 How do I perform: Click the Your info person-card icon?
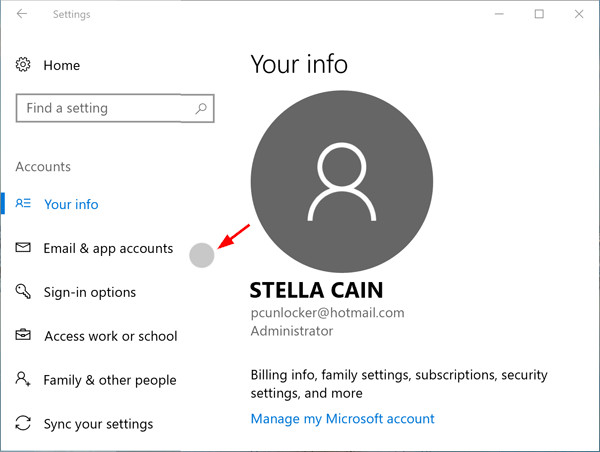(x=23, y=204)
